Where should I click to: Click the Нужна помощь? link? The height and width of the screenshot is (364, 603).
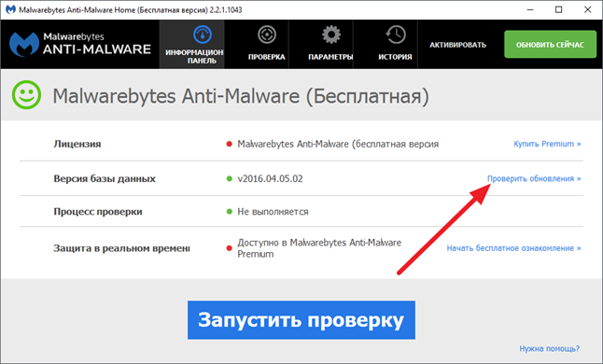point(549,349)
